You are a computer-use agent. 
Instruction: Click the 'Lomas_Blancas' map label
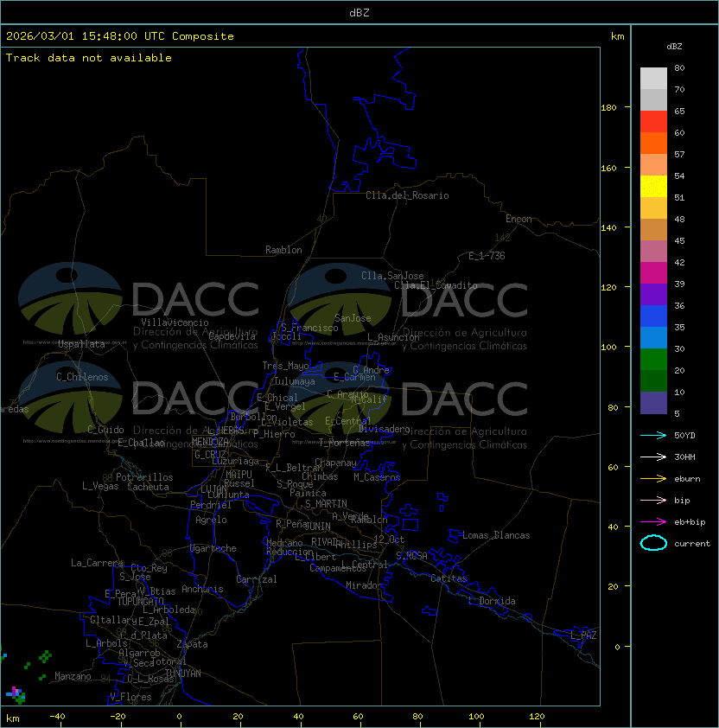496,535
